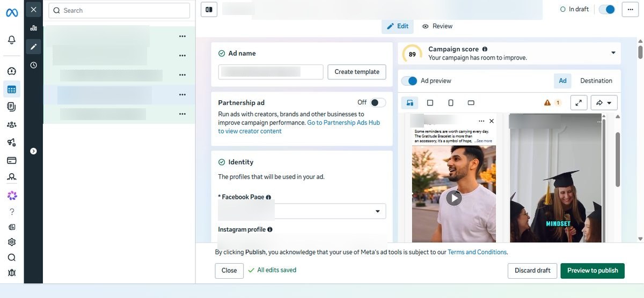Play the feed preview video
This screenshot has width=644, height=298.
(454, 198)
